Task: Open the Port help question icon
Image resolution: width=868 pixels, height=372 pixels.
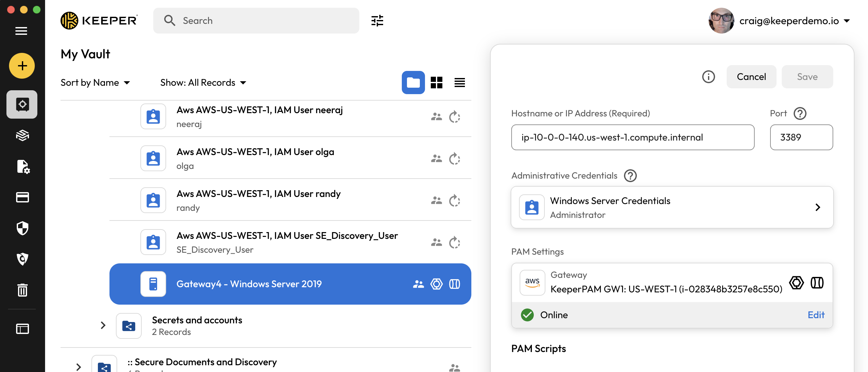Action: tap(800, 113)
